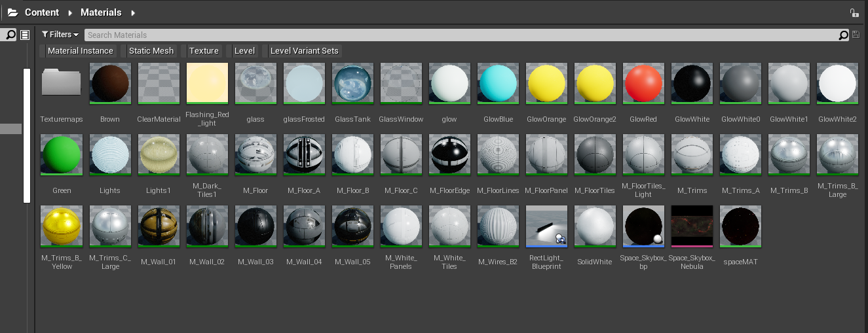This screenshot has height=333, width=868.
Task: Toggle the Static Mesh filter
Action: 151,51
